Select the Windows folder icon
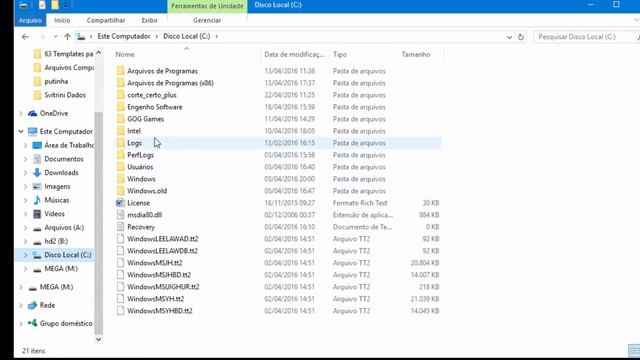Viewport: 640px width, 360px height. pyautogui.click(x=120, y=179)
